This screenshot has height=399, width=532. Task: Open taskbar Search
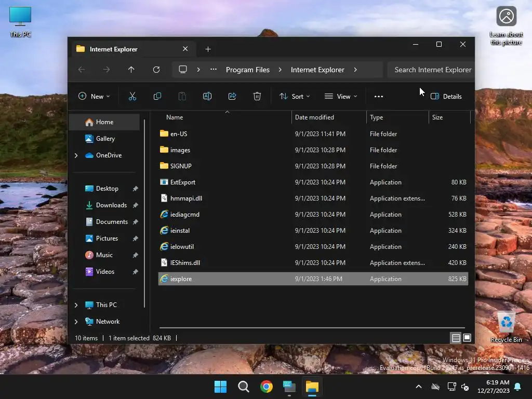(x=244, y=387)
